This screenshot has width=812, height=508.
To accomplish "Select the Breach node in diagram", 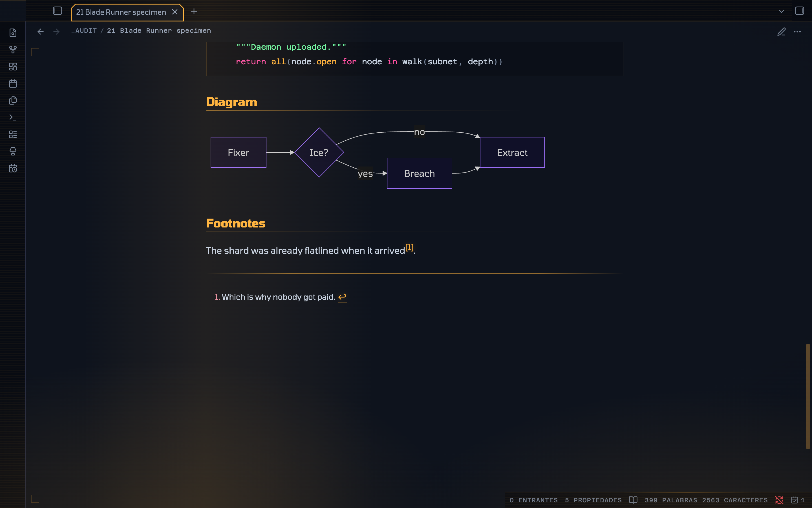I will [x=420, y=173].
